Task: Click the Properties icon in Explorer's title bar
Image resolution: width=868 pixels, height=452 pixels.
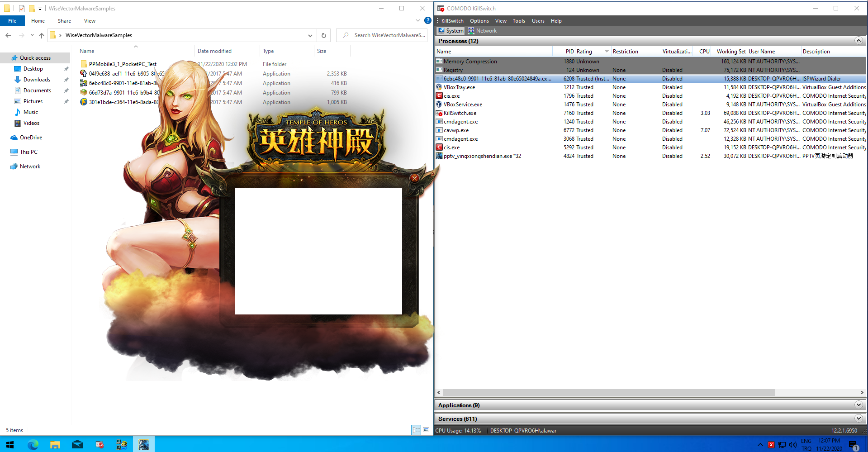Action: pyautogui.click(x=21, y=8)
